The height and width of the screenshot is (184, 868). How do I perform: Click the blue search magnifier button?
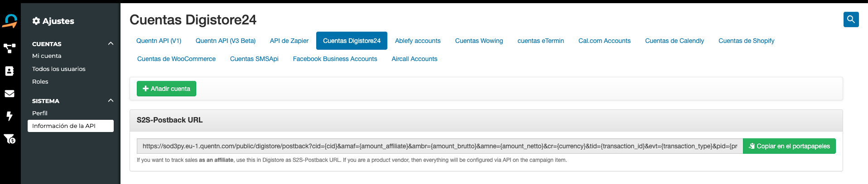[x=851, y=19]
